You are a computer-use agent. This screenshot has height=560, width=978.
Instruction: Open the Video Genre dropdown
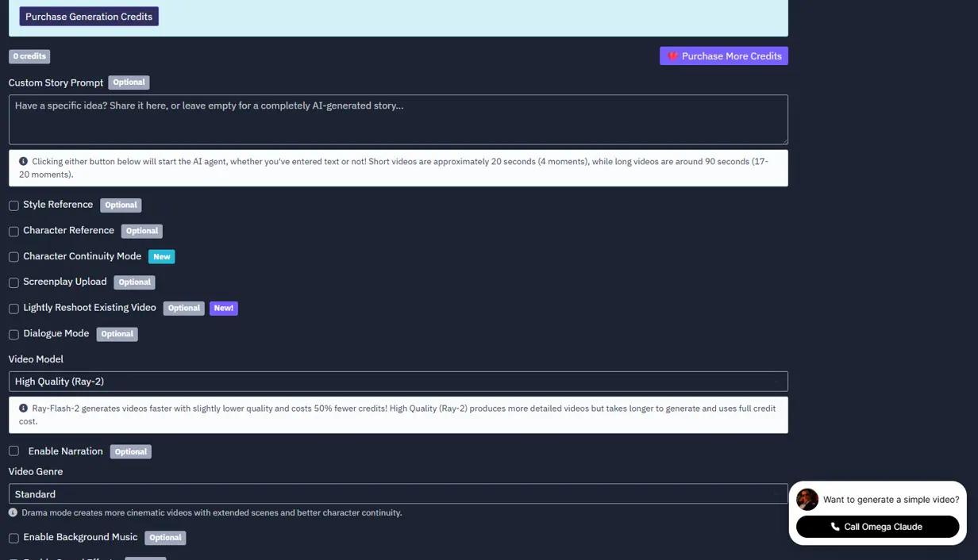coord(399,494)
